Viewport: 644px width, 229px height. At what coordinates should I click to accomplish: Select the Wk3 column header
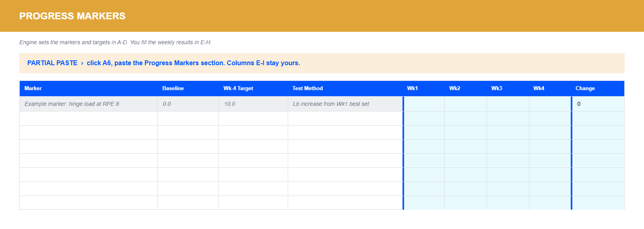pos(508,89)
